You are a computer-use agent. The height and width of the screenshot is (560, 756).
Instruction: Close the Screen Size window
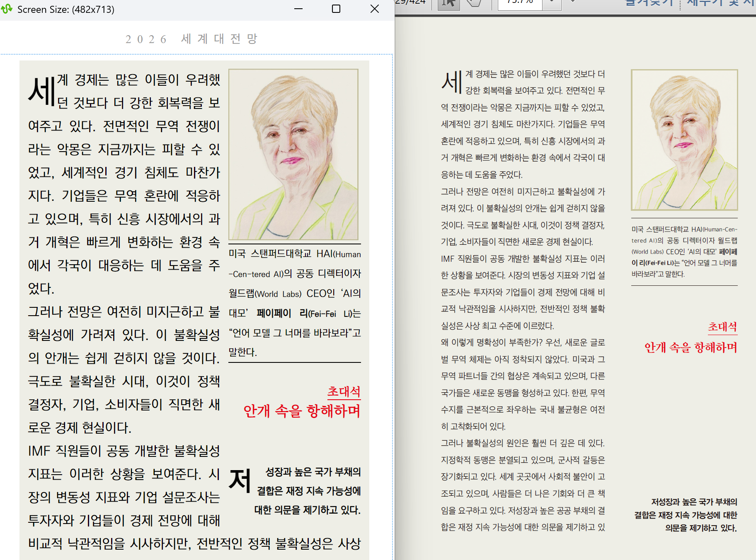click(x=375, y=9)
